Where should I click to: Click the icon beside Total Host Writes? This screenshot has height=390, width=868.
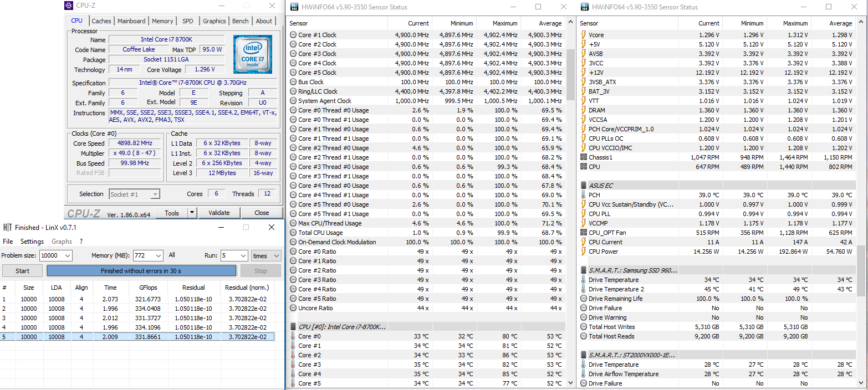(x=583, y=327)
